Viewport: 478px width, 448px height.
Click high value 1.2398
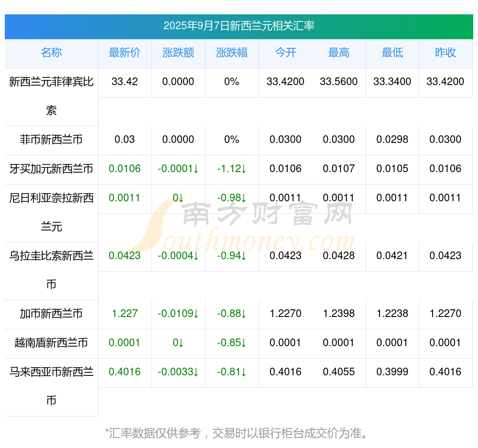click(339, 314)
